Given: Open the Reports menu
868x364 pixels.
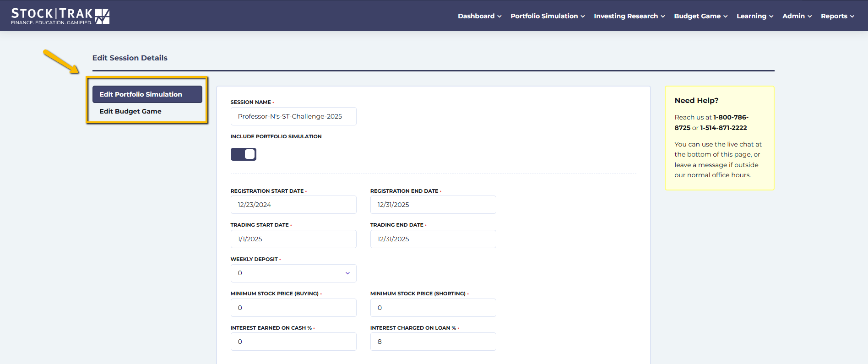Looking at the screenshot, I should [837, 16].
